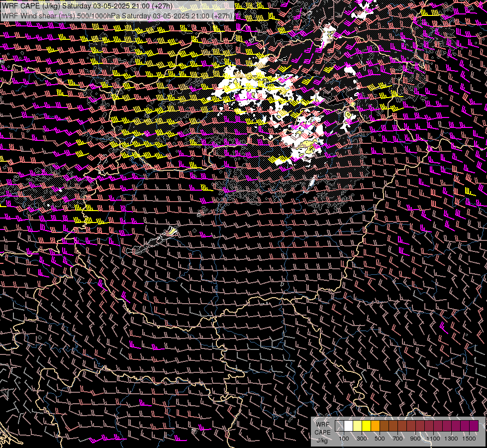Click the 'J/kg' unit label in legend
The image size is (487, 448).
click(322, 441)
